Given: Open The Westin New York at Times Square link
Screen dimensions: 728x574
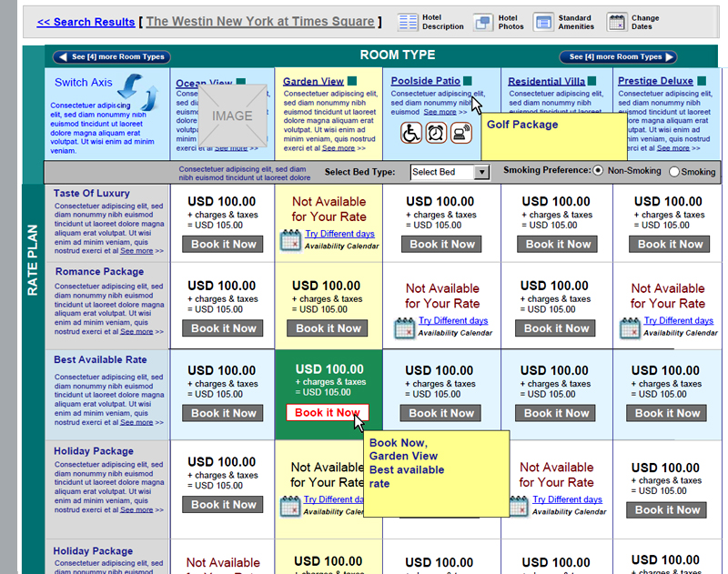Looking at the screenshot, I should (259, 22).
